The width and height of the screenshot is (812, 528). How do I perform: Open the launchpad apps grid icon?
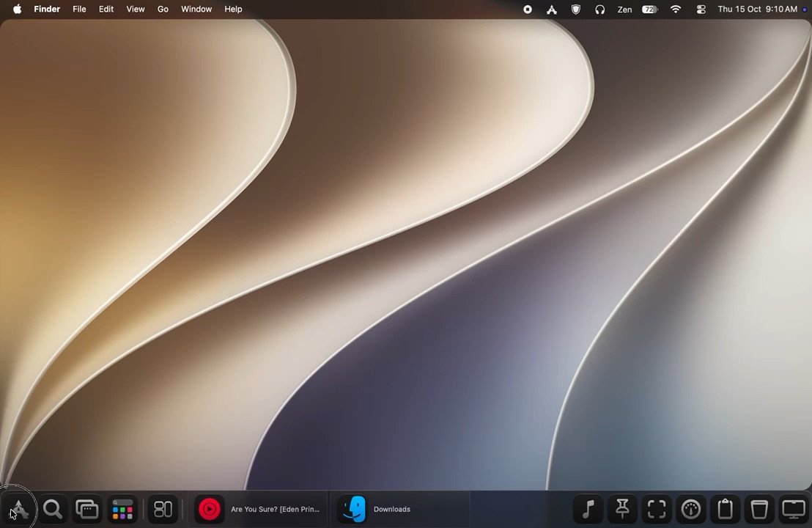122,510
